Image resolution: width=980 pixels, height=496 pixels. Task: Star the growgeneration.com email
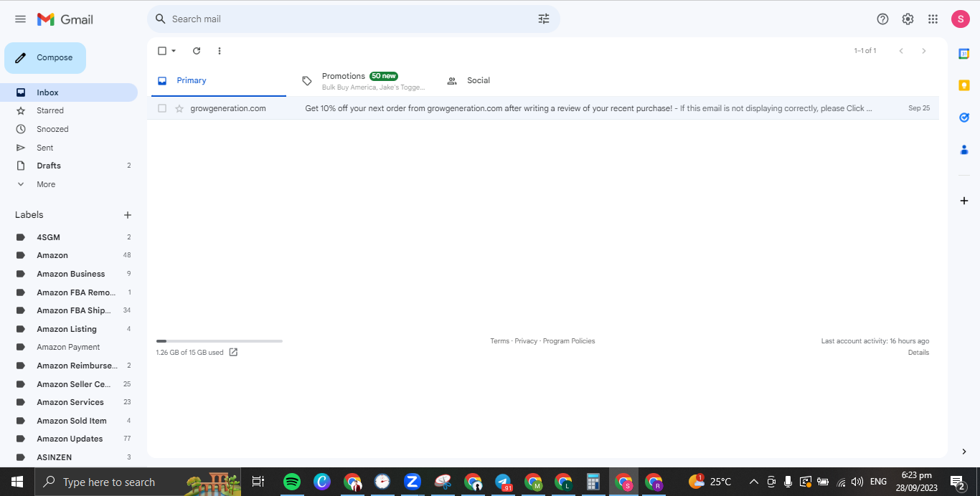pyautogui.click(x=179, y=108)
